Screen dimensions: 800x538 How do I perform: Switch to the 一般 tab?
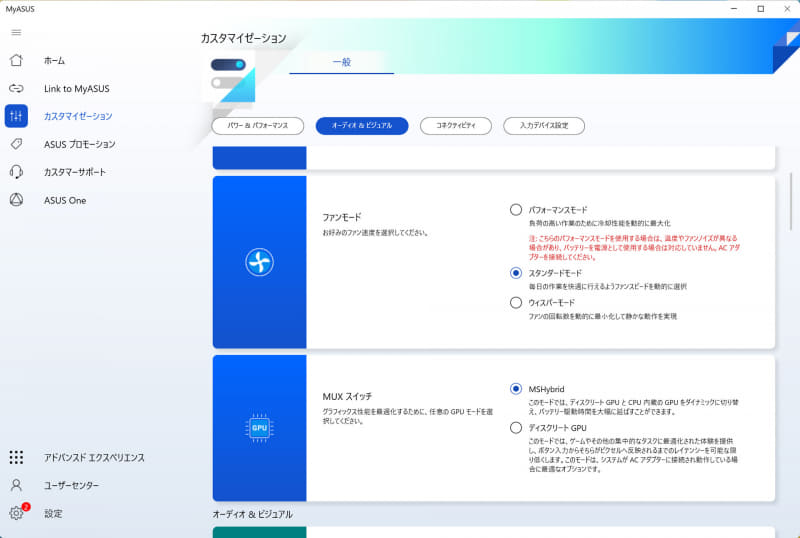(341, 62)
